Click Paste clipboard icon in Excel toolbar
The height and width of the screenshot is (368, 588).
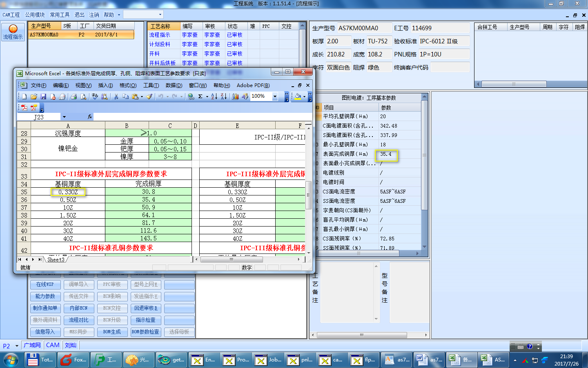click(x=135, y=96)
